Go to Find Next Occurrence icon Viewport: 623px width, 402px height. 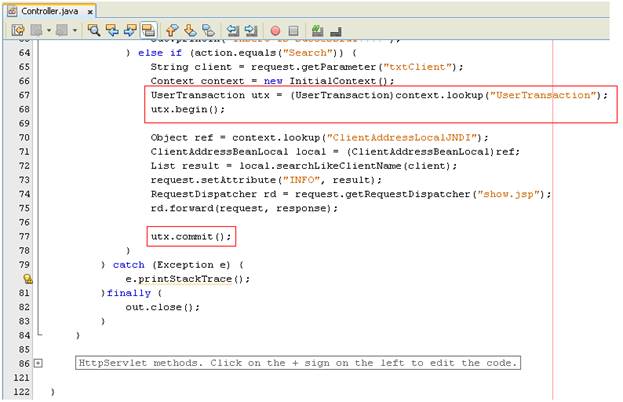[130, 30]
